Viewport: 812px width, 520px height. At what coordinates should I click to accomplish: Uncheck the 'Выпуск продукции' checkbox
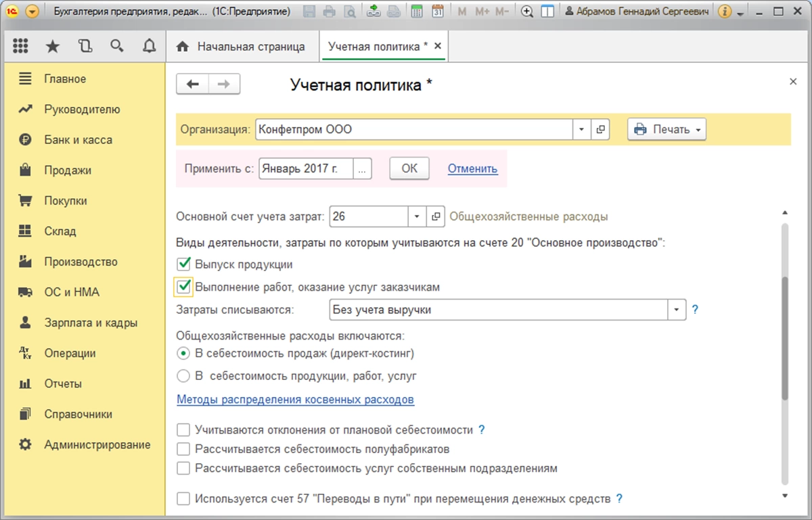[x=183, y=264]
